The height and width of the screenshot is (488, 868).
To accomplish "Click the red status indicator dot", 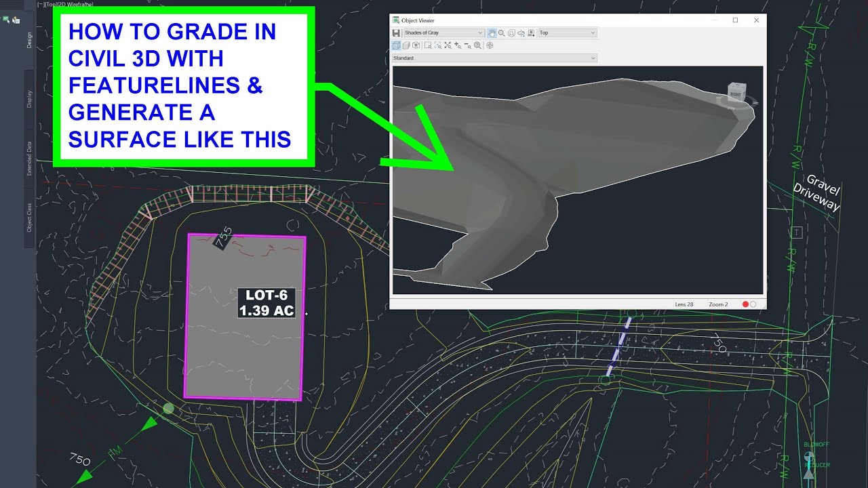I will click(x=745, y=304).
